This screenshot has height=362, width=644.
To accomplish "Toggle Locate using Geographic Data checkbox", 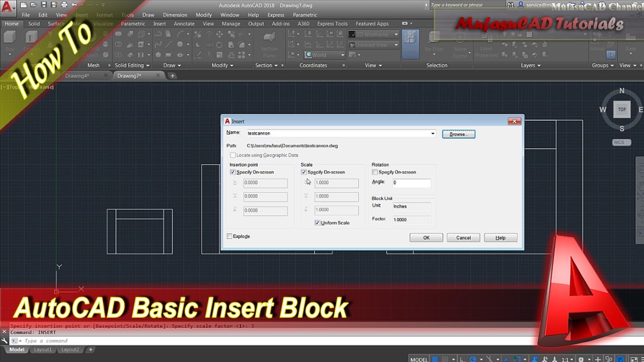I will [232, 155].
